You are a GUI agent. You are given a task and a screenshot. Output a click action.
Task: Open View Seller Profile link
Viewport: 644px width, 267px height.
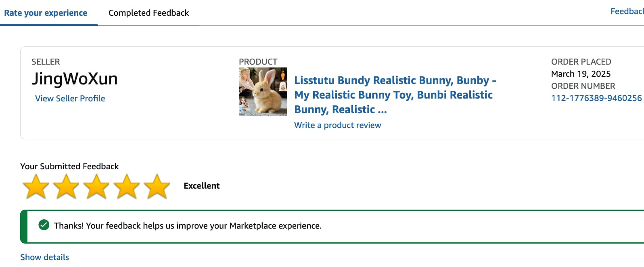coord(70,99)
